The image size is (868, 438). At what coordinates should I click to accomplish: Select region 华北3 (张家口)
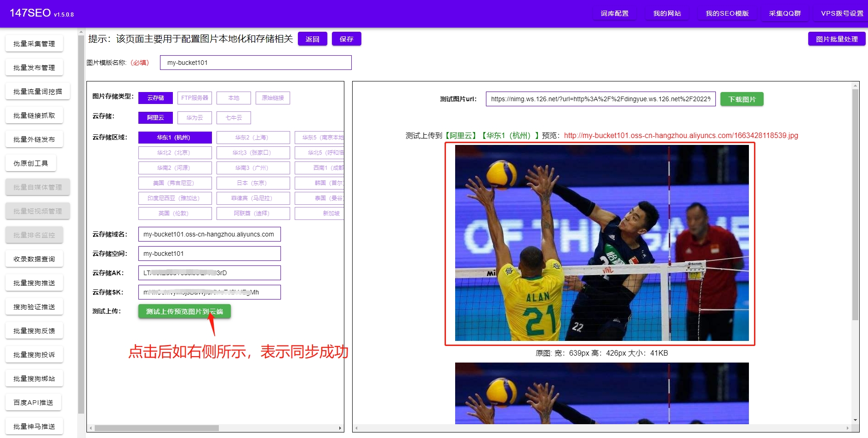pyautogui.click(x=253, y=153)
